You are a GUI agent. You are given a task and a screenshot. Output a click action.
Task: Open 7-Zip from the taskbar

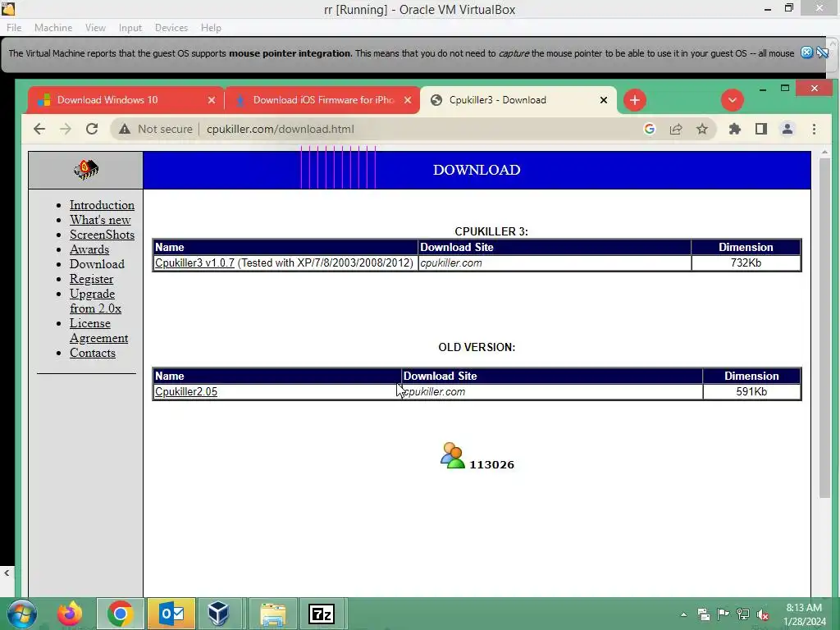pyautogui.click(x=322, y=614)
